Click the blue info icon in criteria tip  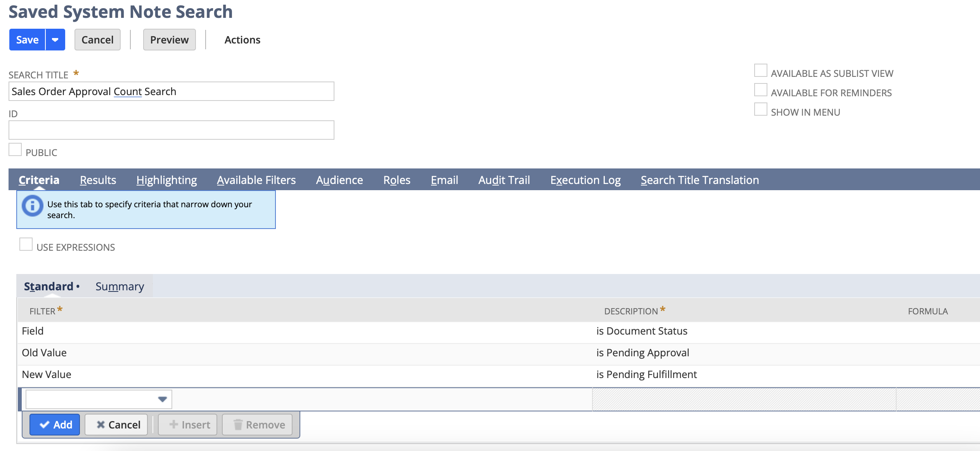[32, 206]
